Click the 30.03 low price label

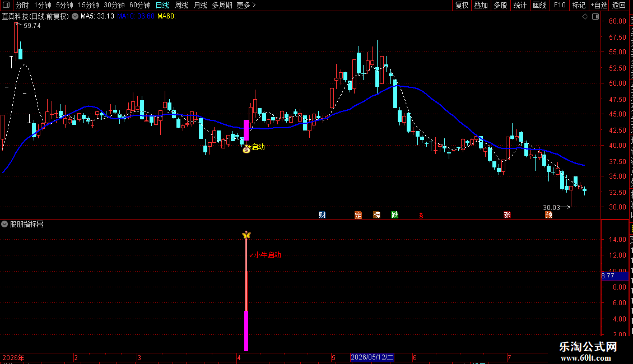[x=551, y=207]
